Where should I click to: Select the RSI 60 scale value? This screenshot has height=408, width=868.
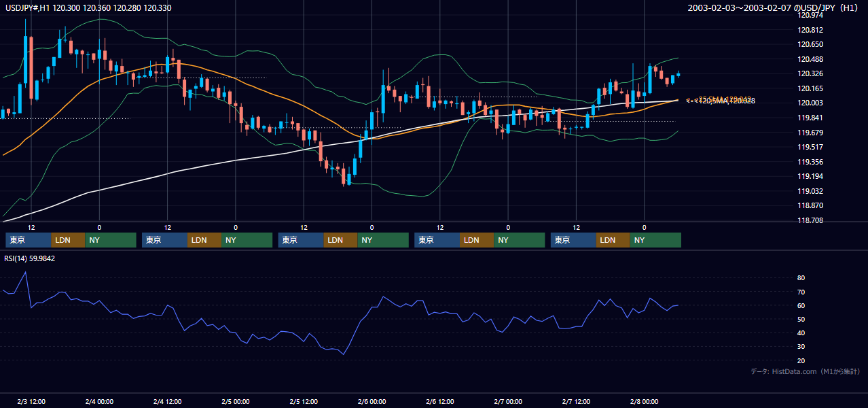tap(801, 305)
